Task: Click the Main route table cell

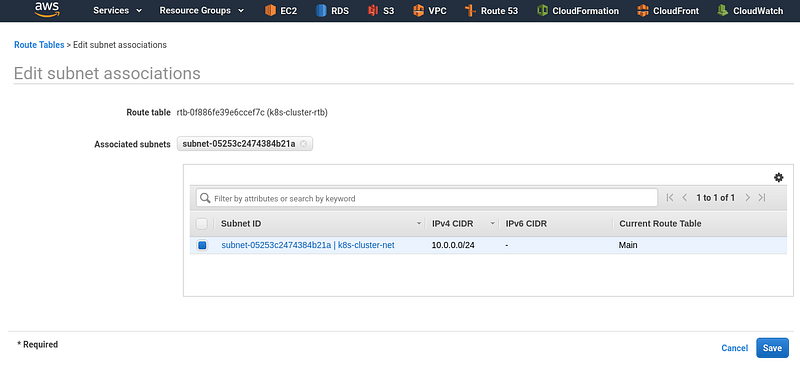Action: 628,246
